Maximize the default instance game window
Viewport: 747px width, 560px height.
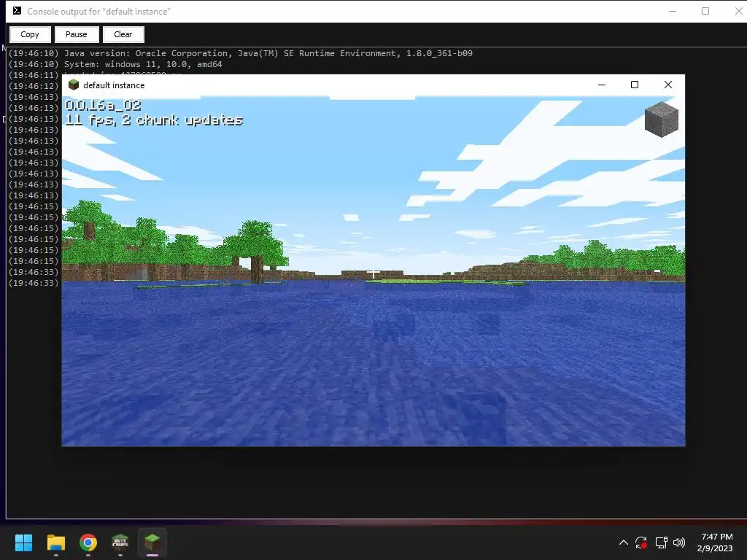[635, 85]
